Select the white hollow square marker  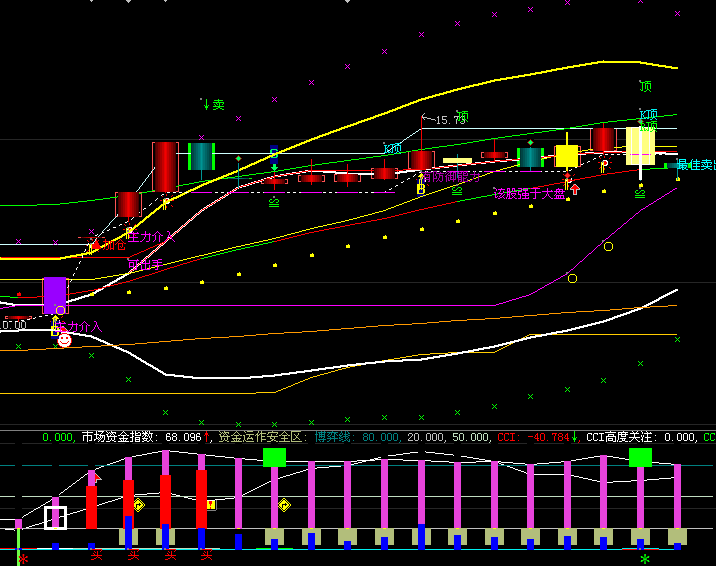click(56, 518)
